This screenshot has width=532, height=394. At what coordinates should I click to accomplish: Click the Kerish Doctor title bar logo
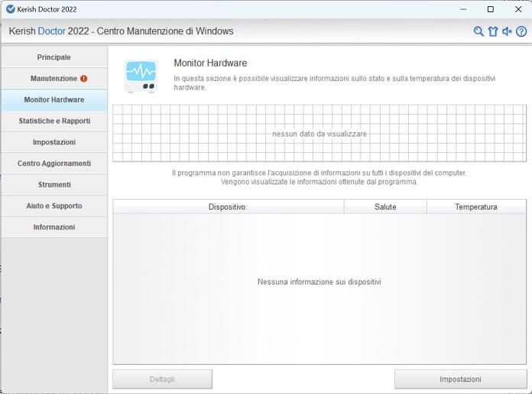pos(11,9)
